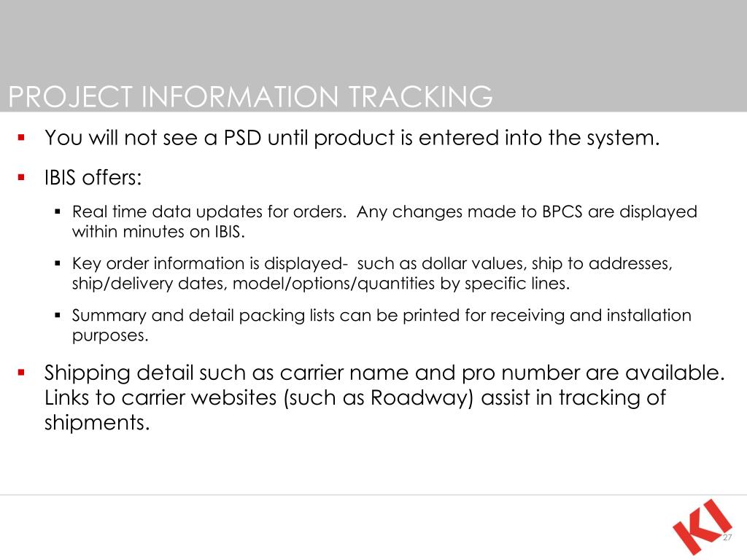Viewport: 747px width, 560px height.
Task: Click the word 'PSD' in first bullet
Action: pos(242,138)
